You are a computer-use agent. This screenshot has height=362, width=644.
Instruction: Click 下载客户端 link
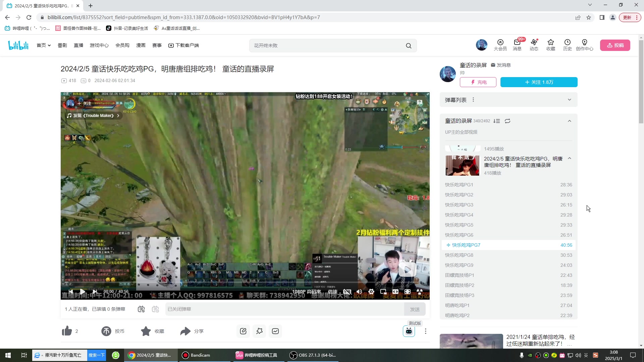[x=183, y=45]
